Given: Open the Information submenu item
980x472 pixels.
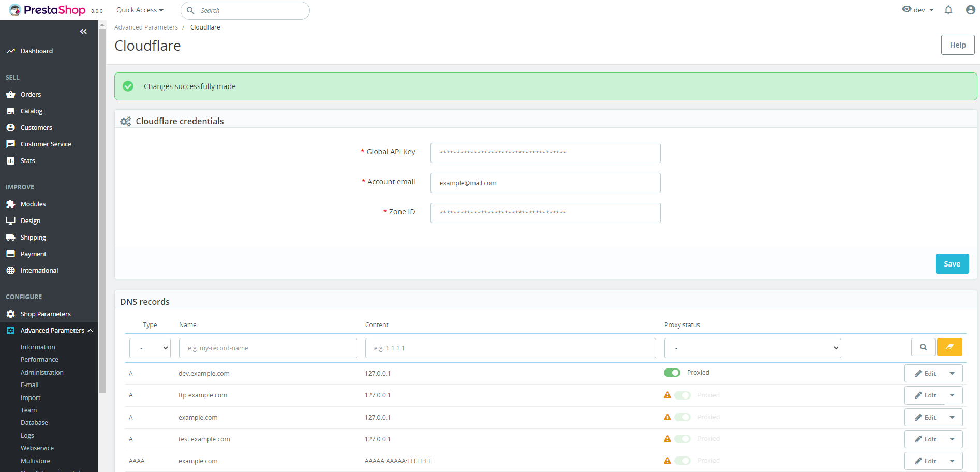Looking at the screenshot, I should tap(38, 347).
